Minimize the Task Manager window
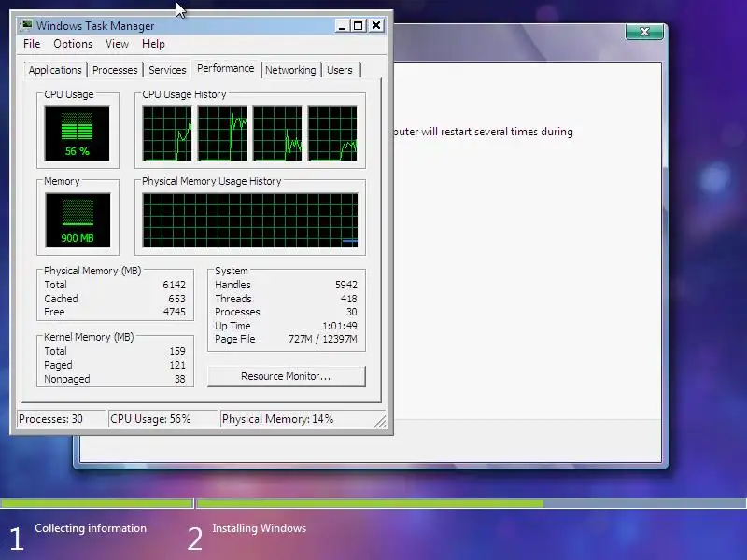Image resolution: width=747 pixels, height=560 pixels. click(342, 26)
